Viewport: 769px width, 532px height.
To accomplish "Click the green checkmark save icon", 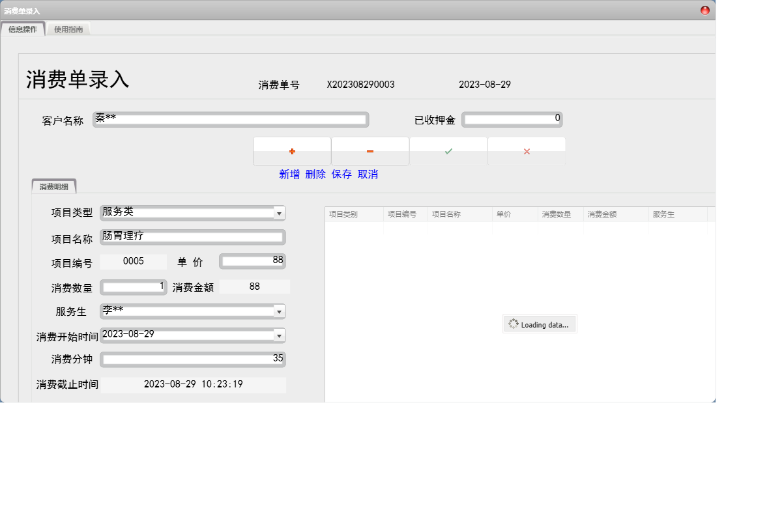I will [x=448, y=152].
